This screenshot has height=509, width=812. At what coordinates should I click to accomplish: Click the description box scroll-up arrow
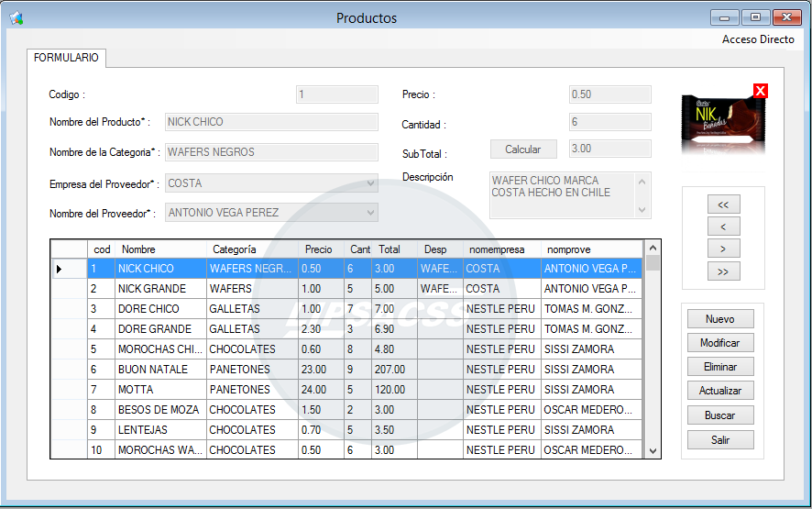click(x=642, y=182)
